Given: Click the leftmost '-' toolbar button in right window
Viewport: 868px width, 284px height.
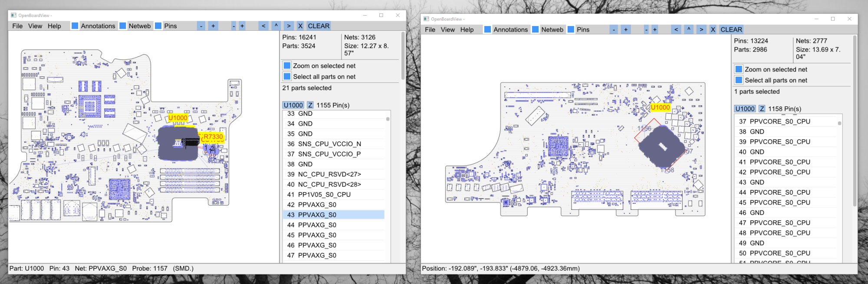Looking at the screenshot, I should 614,29.
